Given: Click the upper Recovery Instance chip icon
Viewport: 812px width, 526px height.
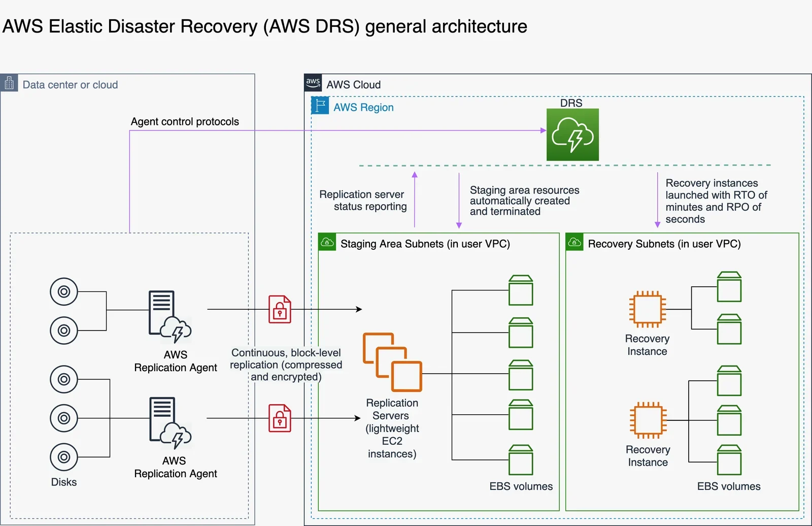Looking at the screenshot, I should pyautogui.click(x=648, y=309).
